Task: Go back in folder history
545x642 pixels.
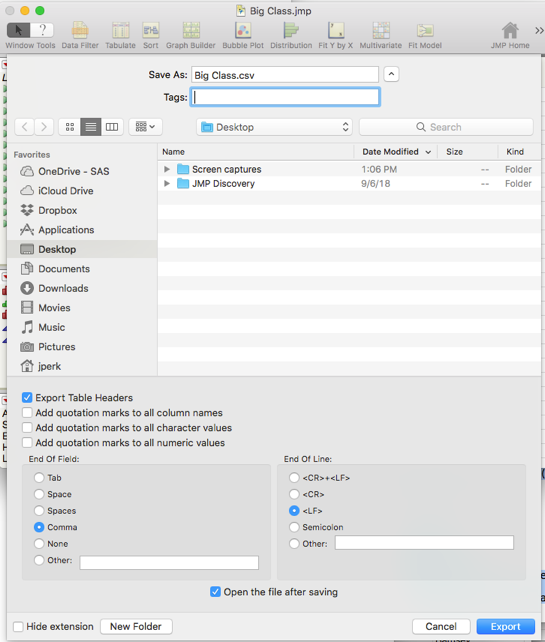Action: coord(25,127)
